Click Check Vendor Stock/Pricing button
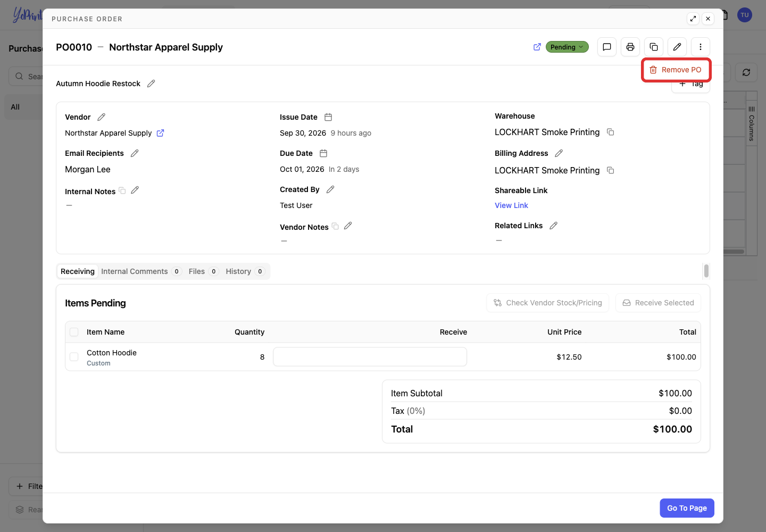The height and width of the screenshot is (532, 766). click(x=548, y=303)
